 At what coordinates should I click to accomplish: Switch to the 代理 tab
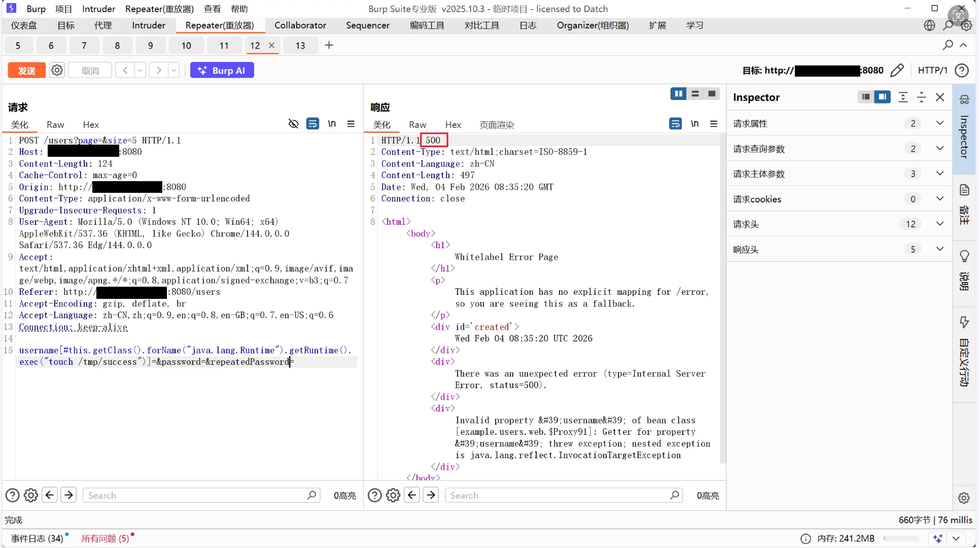click(103, 25)
